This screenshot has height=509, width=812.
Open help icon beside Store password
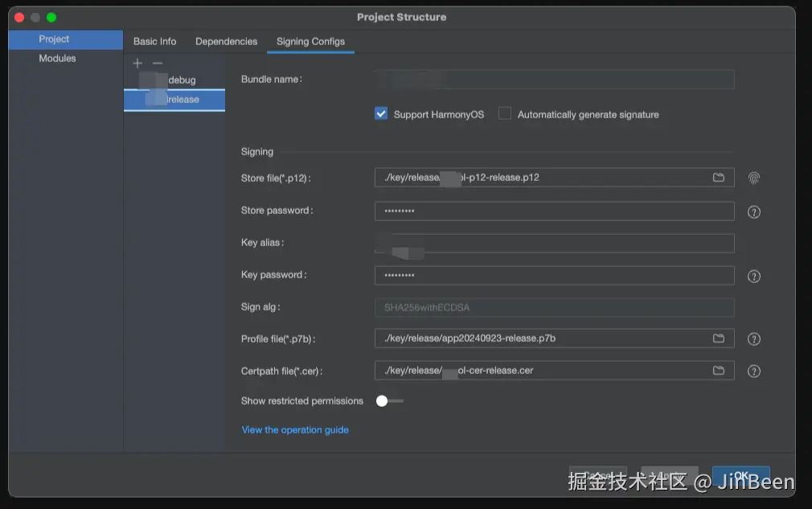coord(754,212)
